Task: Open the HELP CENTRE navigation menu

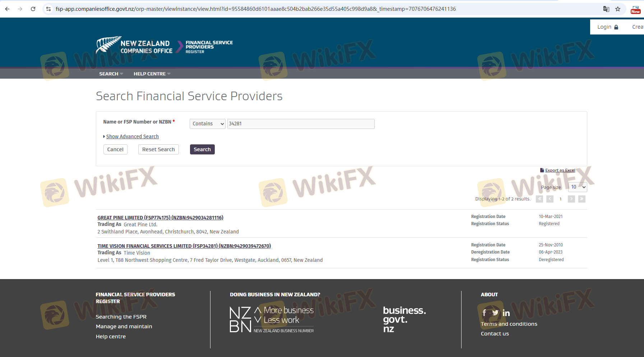Action: [x=152, y=74]
